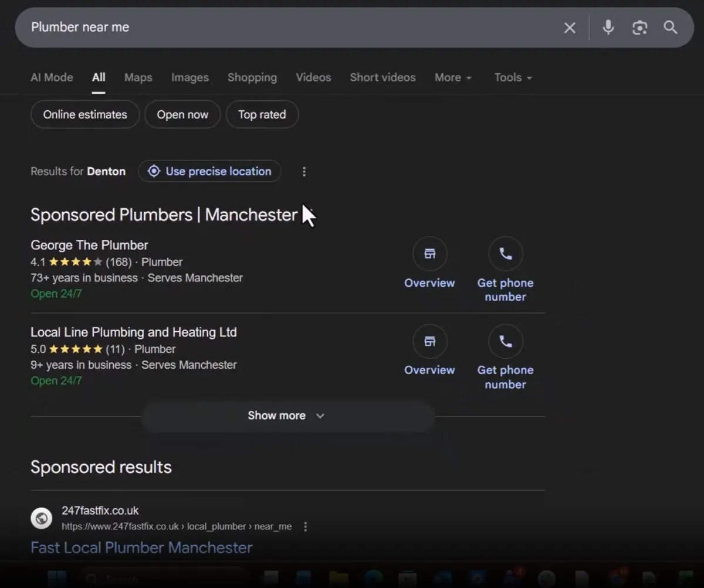Expand the More dropdown
This screenshot has height=588, width=704.
click(x=453, y=77)
